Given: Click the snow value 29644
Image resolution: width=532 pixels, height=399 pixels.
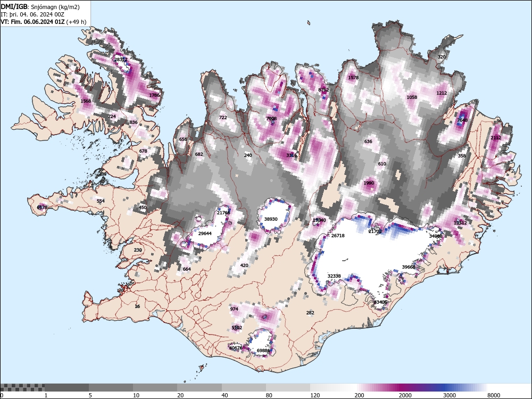Looking at the screenshot, I should (205, 234).
